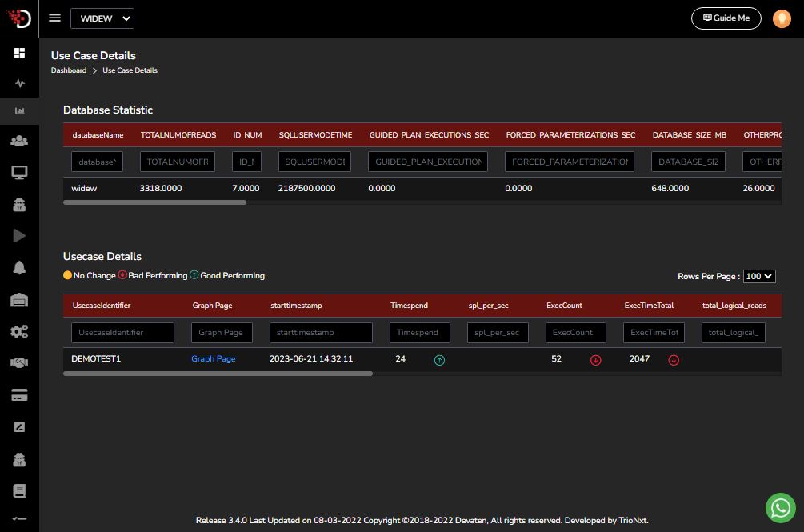This screenshot has width=804, height=532.
Task: Sort by databaseName column header
Action: [x=98, y=134]
